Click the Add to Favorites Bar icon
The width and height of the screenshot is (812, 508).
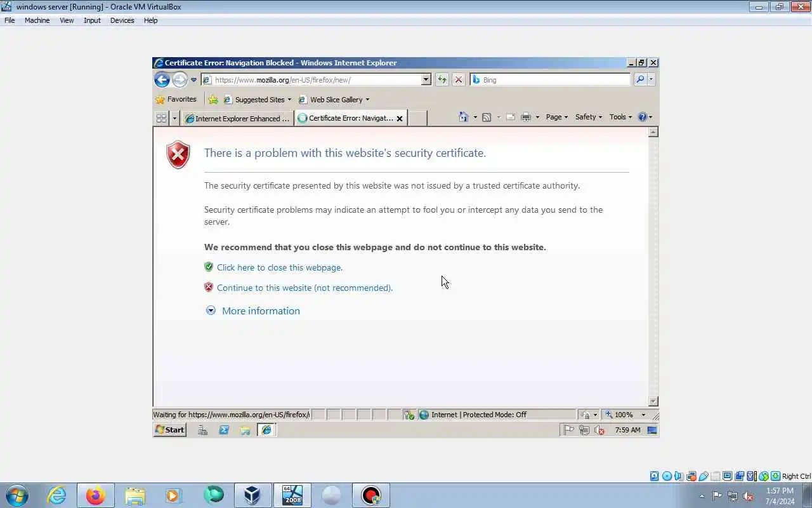coord(213,100)
